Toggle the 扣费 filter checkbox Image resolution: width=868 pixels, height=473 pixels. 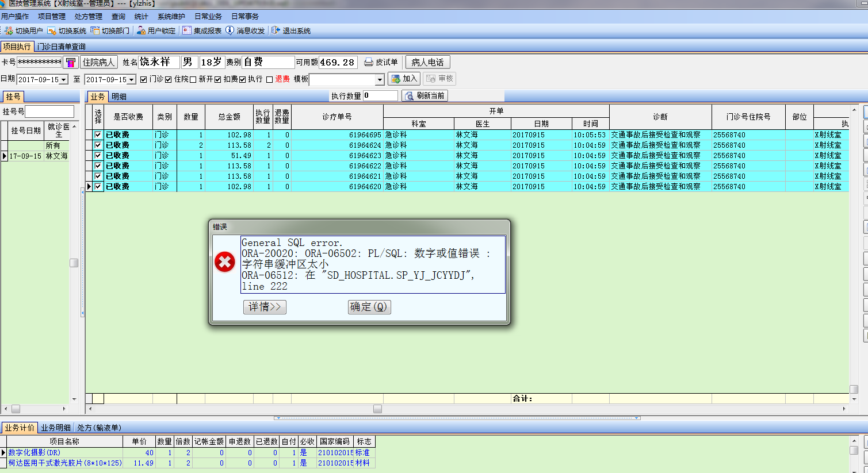pos(218,79)
